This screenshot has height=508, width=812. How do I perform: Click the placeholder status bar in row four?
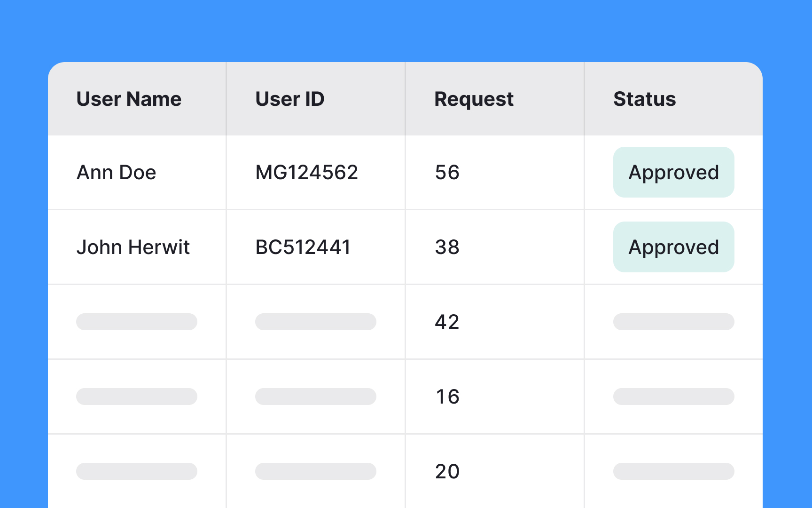[673, 397]
